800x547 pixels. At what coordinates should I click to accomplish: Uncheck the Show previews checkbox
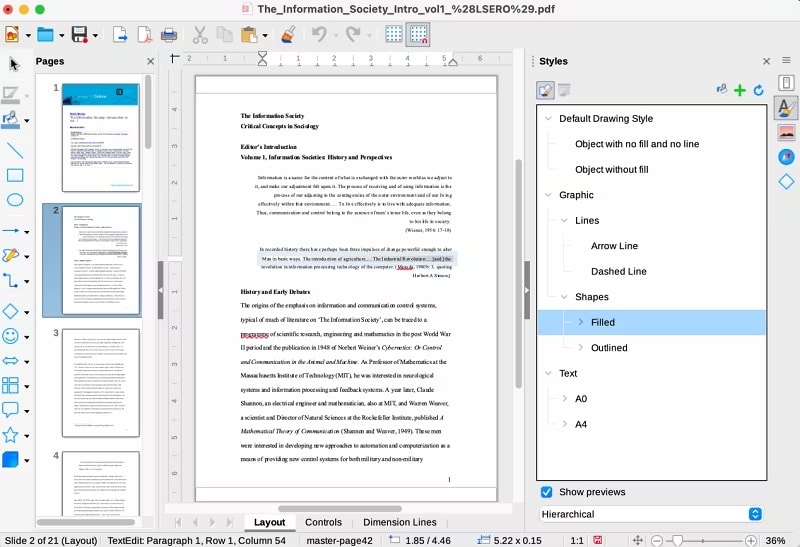tap(546, 492)
